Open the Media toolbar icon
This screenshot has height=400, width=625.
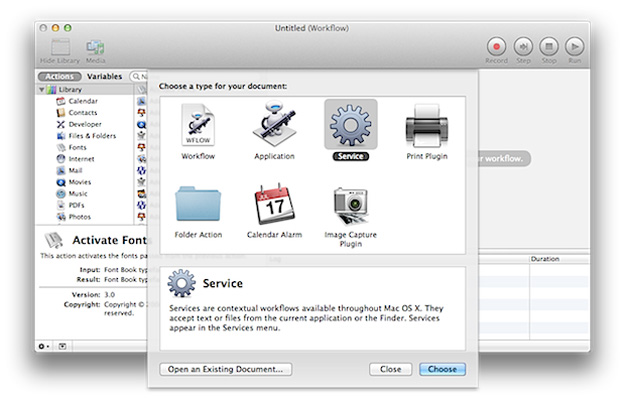click(95, 47)
